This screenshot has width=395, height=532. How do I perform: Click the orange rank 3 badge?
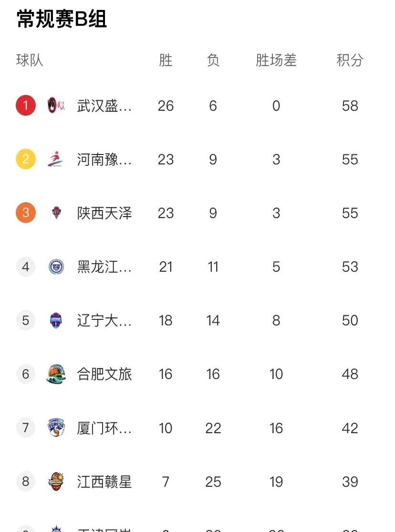coord(26,213)
